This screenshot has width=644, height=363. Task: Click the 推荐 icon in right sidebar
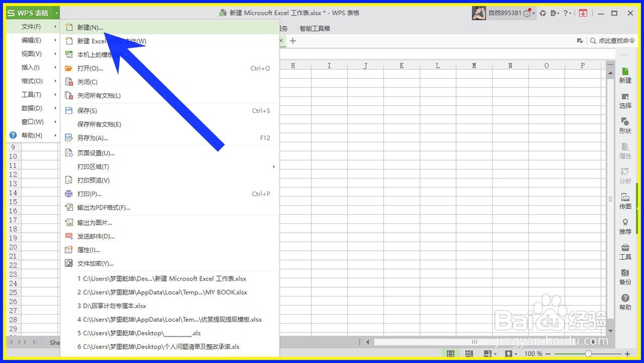point(625,222)
